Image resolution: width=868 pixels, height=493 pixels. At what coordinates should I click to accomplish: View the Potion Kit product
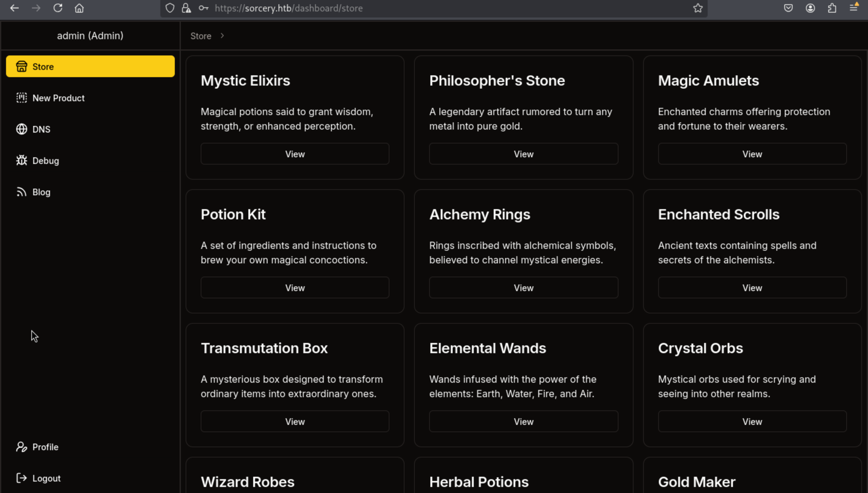tap(295, 287)
